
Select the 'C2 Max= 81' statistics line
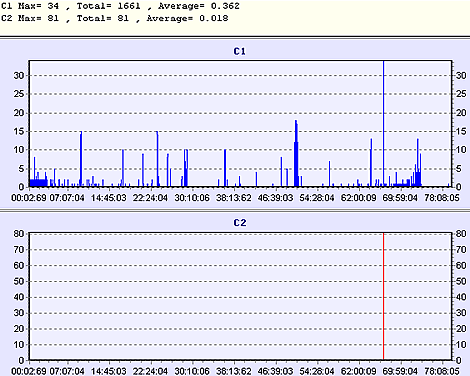(x=114, y=18)
